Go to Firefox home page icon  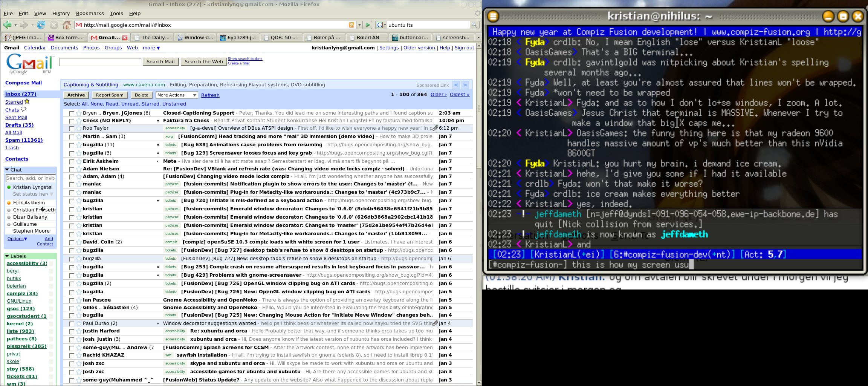coord(67,25)
